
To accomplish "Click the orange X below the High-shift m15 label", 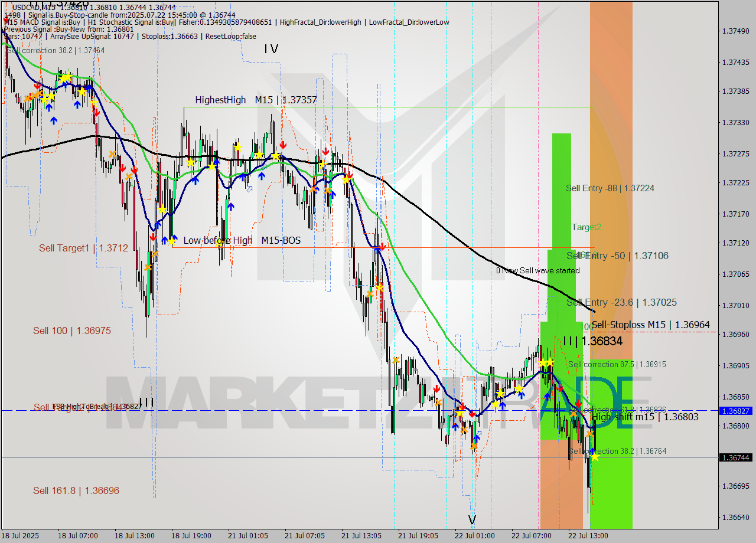I will pyautogui.click(x=589, y=433).
